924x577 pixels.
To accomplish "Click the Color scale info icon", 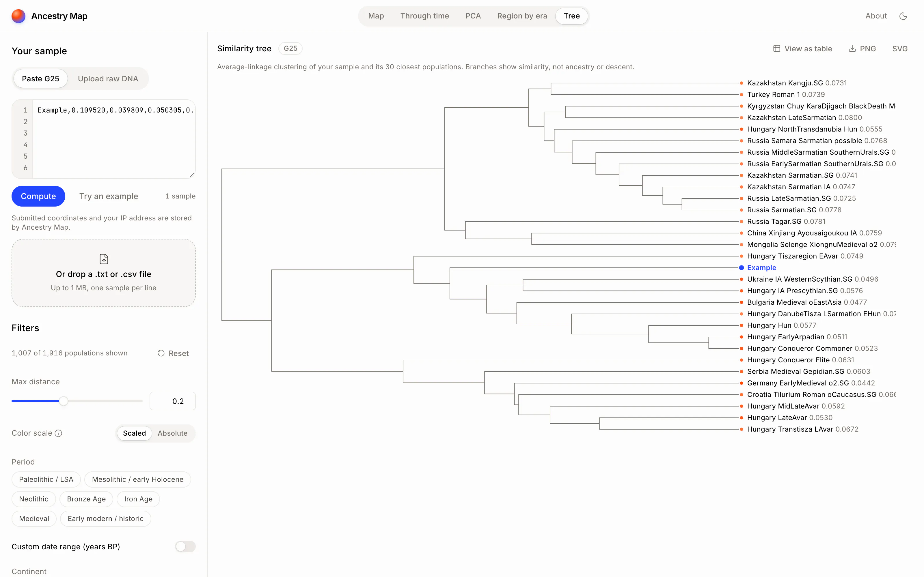I will [x=58, y=433].
